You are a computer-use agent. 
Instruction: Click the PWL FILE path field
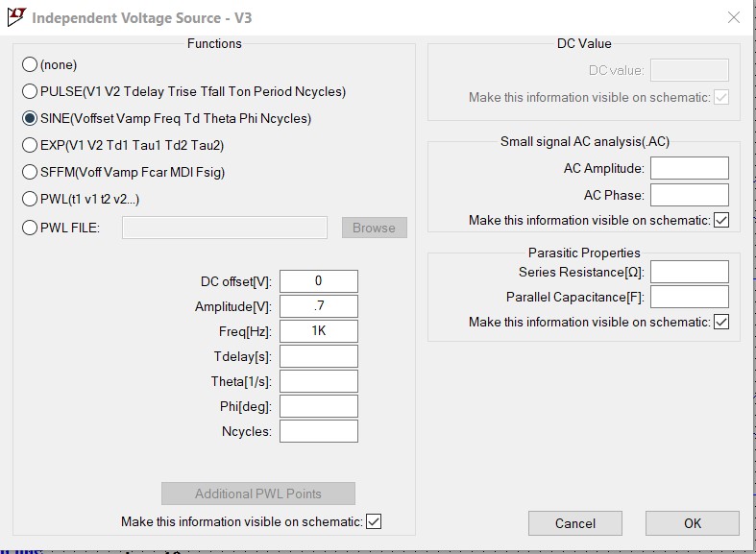coord(225,228)
